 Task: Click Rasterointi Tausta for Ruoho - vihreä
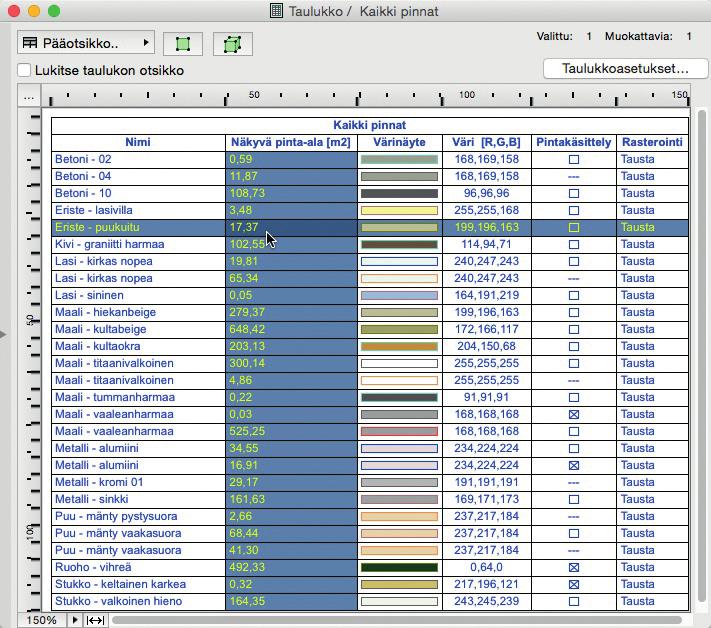pos(638,568)
